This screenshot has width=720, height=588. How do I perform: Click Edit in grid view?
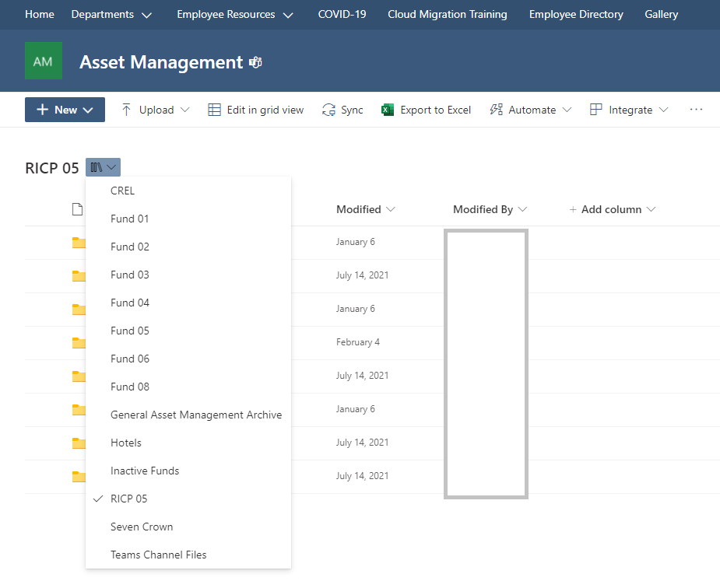pyautogui.click(x=256, y=110)
